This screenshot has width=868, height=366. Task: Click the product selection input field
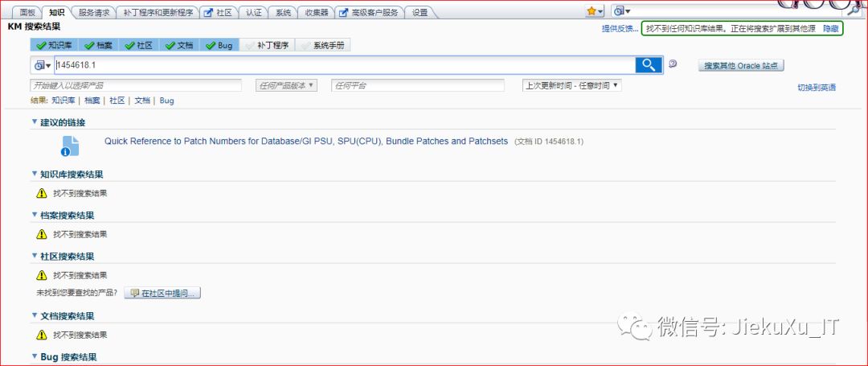click(136, 85)
